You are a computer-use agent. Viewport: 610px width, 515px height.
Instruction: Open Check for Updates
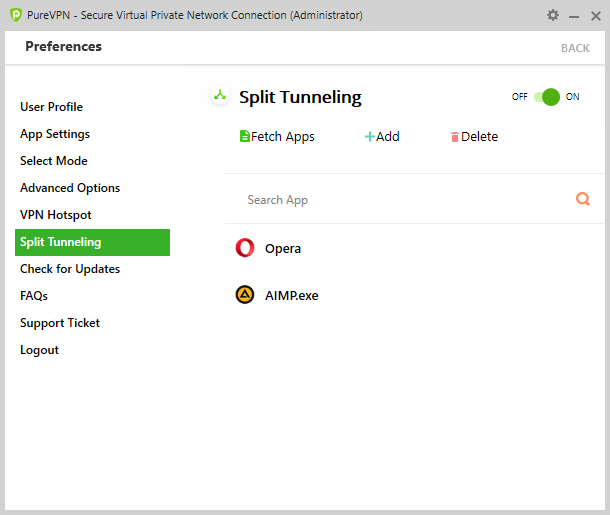click(70, 269)
